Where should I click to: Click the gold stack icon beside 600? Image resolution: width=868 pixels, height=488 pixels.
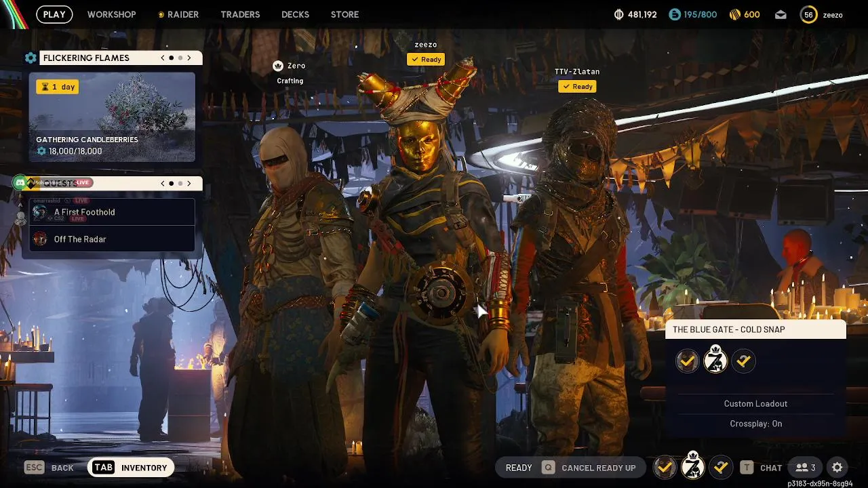pyautogui.click(x=734, y=14)
